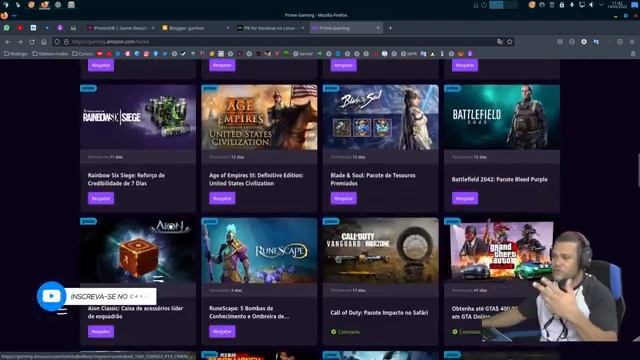The image size is (640, 360).
Task: Open the Pocket icon in Firefox toolbar
Action: tap(560, 42)
